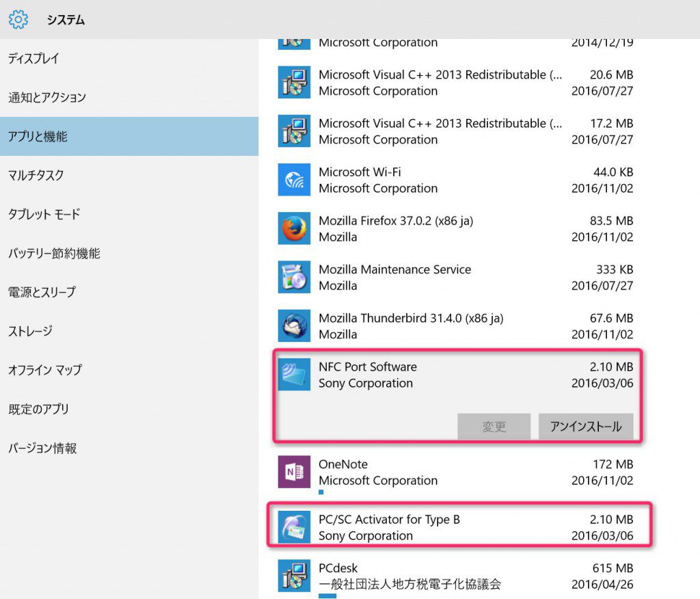Click the システム title text in the header
Screen dimensions: 700x599
tap(66, 20)
